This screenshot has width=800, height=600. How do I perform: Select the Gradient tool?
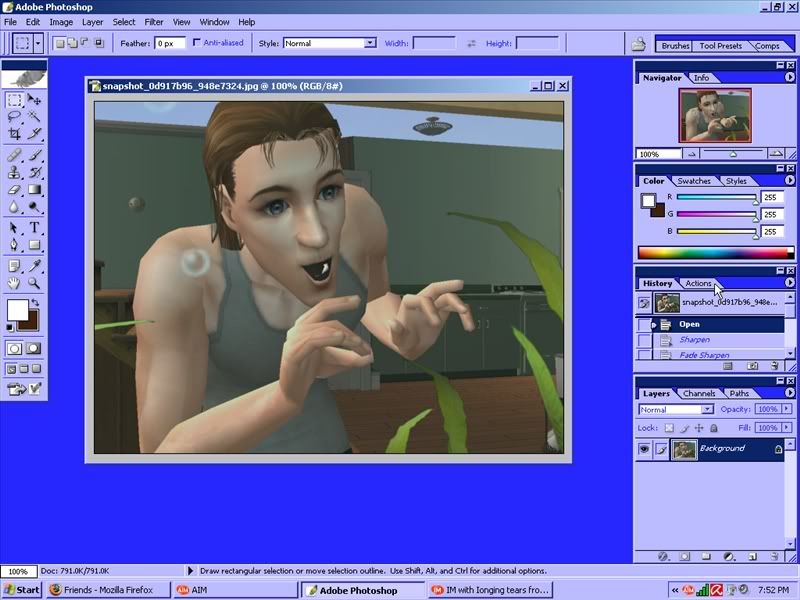[x=34, y=189]
